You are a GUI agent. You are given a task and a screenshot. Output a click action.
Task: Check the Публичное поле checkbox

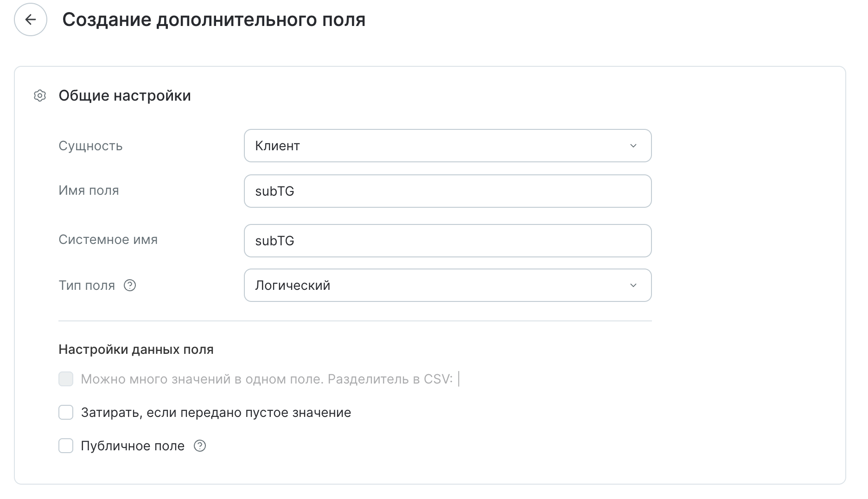click(66, 446)
